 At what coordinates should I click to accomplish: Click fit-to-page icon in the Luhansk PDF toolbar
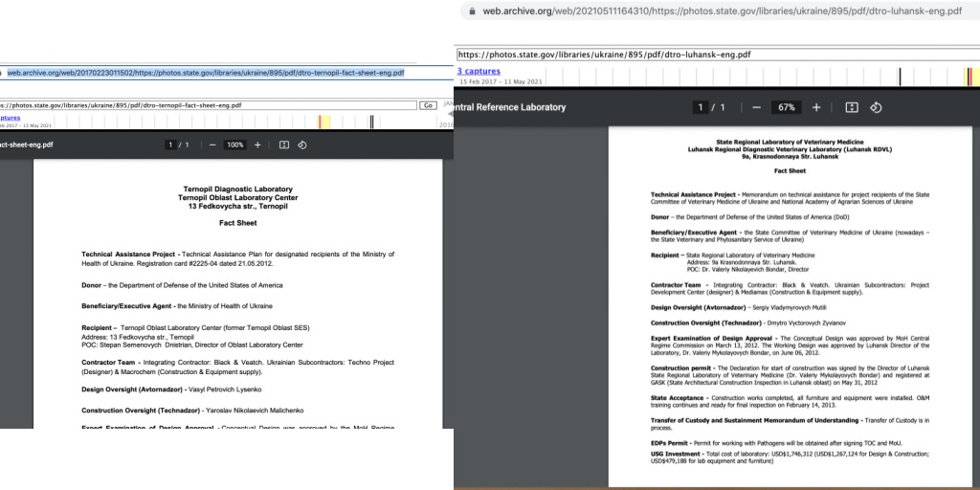pos(852,107)
